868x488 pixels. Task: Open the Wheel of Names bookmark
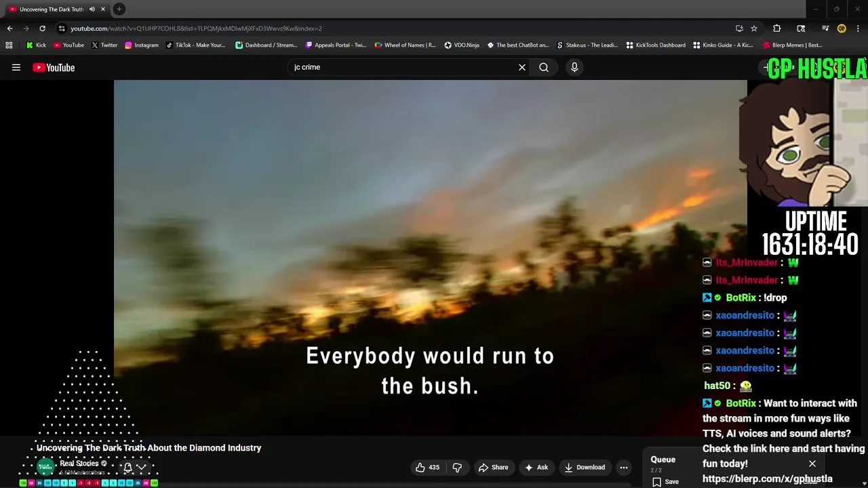(405, 45)
